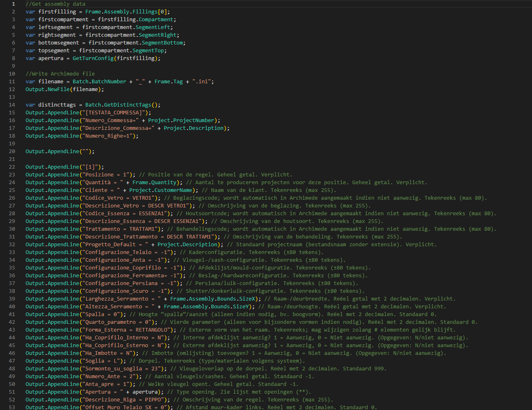The width and height of the screenshot is (532, 410).
Task: Click line number 22 in the gutter
Action: (12, 167)
